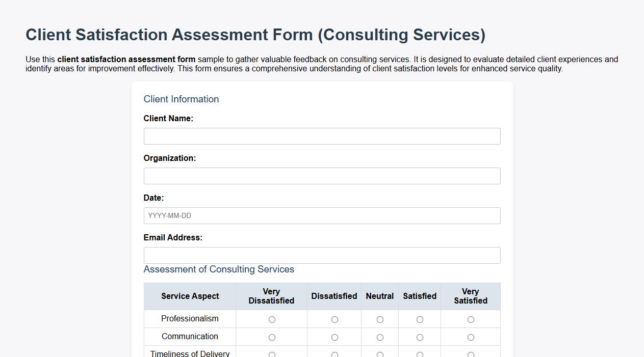Image resolution: width=644 pixels, height=357 pixels.
Task: Select Dissatisfied for Communication
Action: click(x=334, y=337)
